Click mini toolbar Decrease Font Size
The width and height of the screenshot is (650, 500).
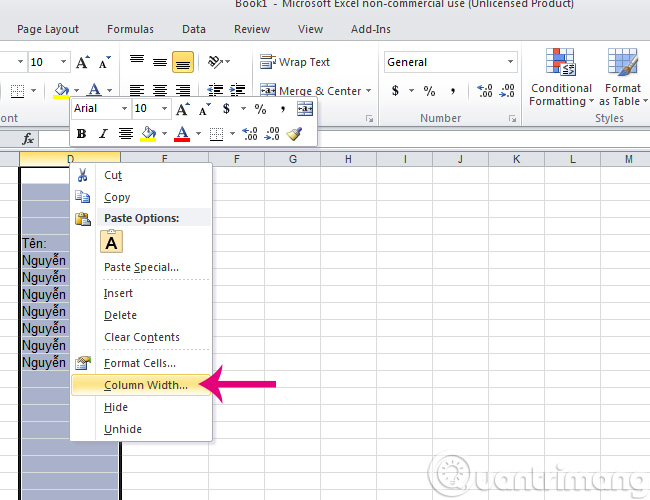pyautogui.click(x=204, y=109)
